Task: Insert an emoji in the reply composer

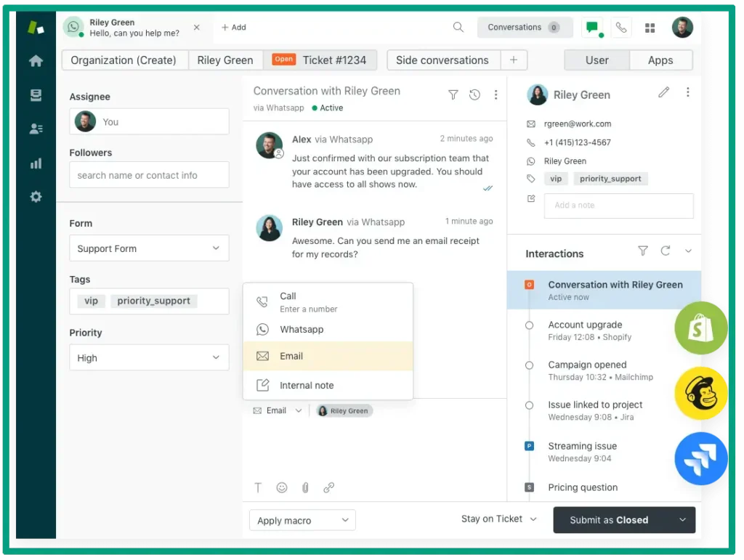Action: [x=282, y=487]
